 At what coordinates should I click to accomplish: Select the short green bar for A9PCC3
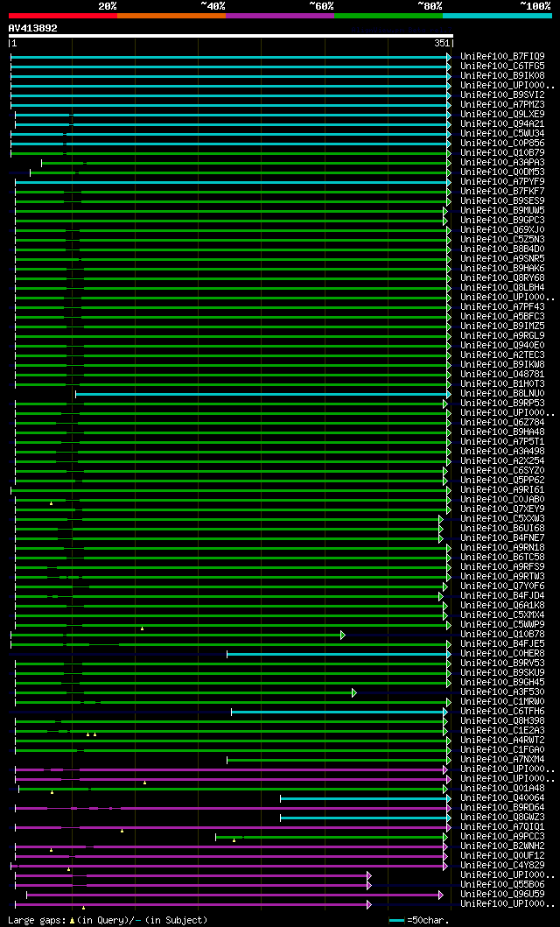pos(331,837)
